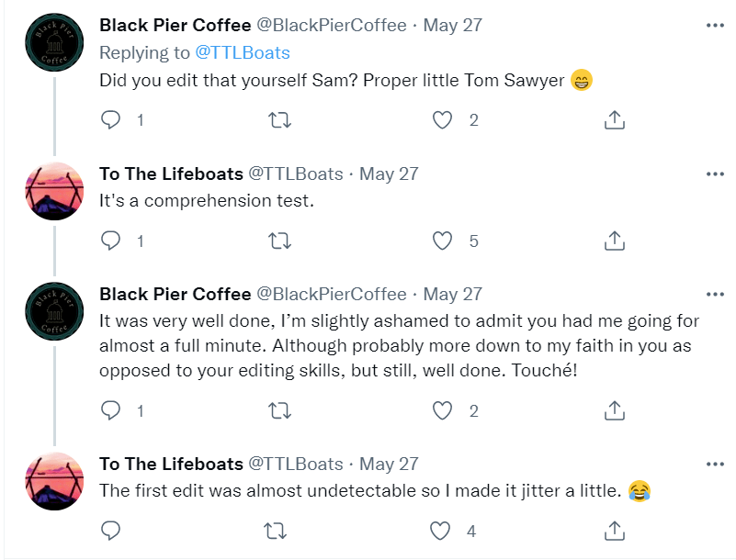Reply to the Touché tweet

pos(110,410)
